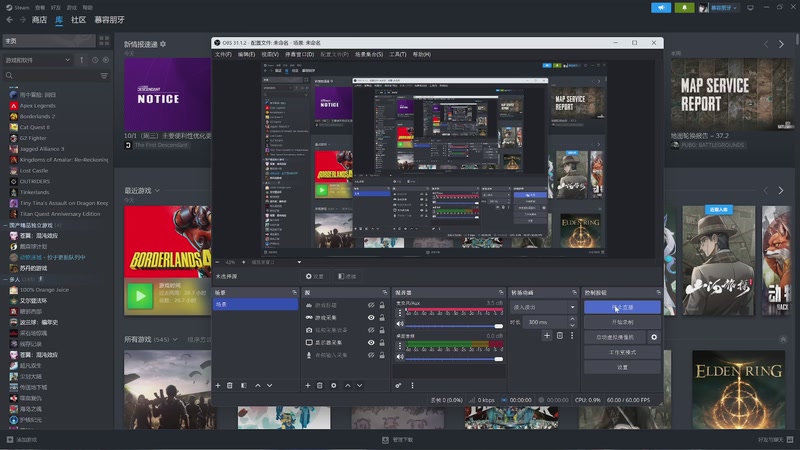Move source up in OBS sources toolbar

(x=348, y=386)
